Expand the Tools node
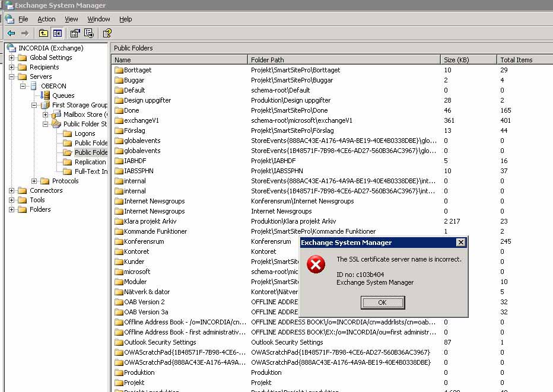The width and height of the screenshot is (553, 392). (x=12, y=200)
